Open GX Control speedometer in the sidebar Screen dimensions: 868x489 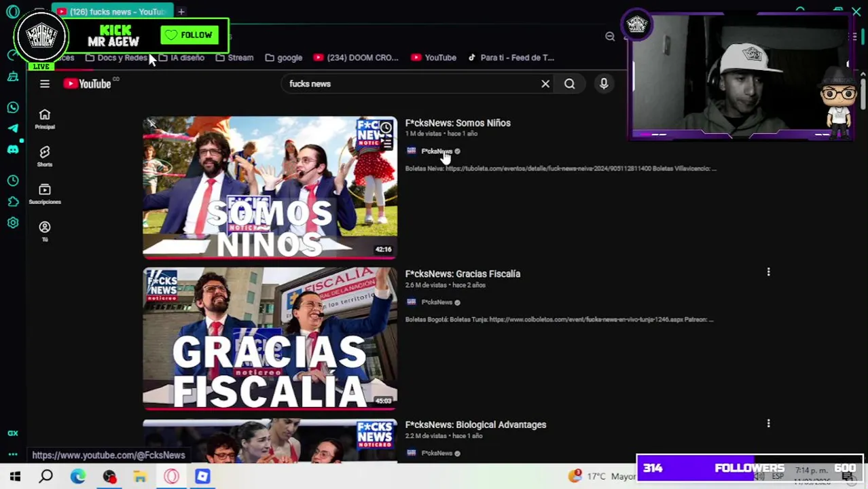[x=13, y=54]
